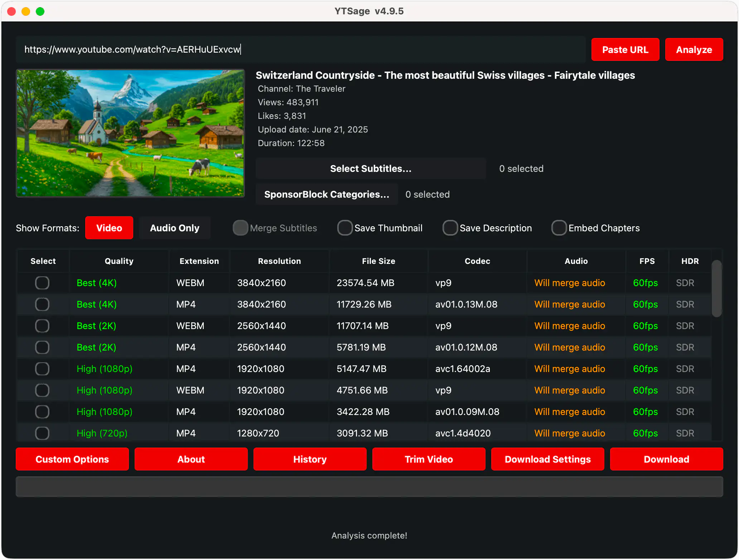This screenshot has width=739, height=560.
Task: Click the YouTube URL input field
Action: [301, 49]
